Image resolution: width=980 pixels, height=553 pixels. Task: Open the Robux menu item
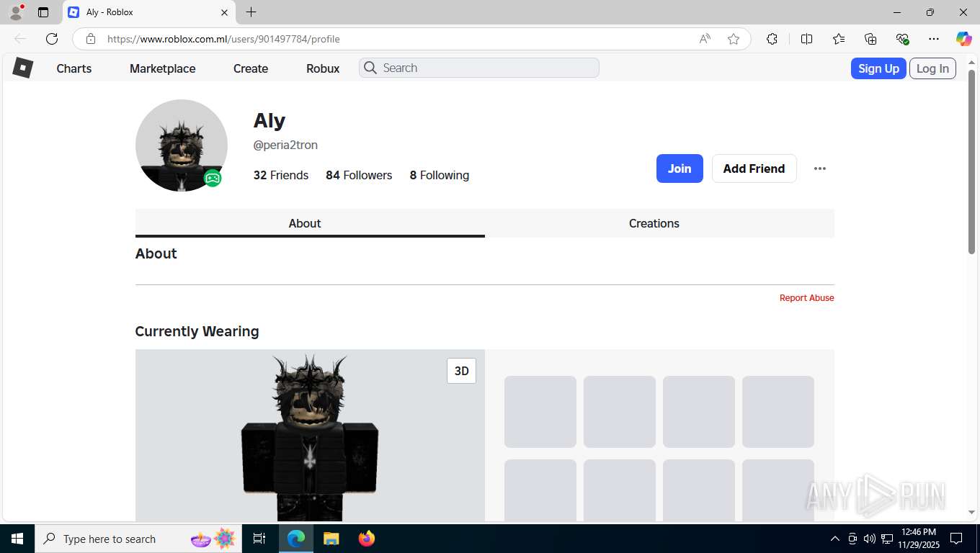tap(323, 68)
